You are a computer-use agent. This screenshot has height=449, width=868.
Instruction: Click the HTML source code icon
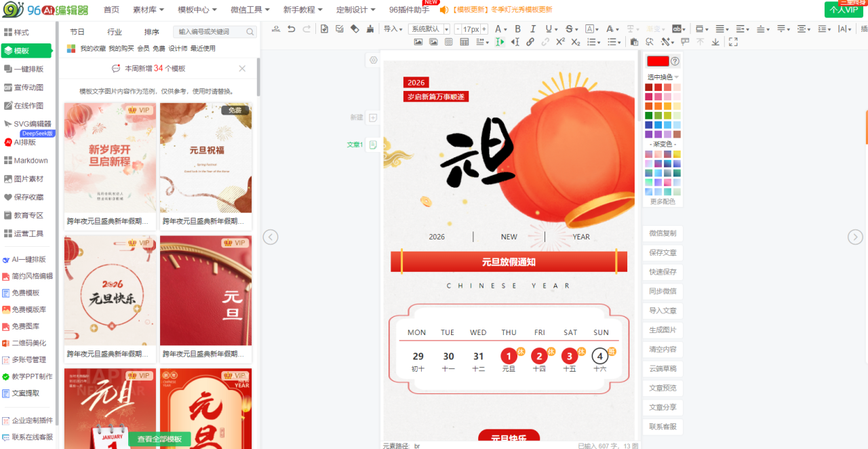pyautogui.click(x=276, y=29)
